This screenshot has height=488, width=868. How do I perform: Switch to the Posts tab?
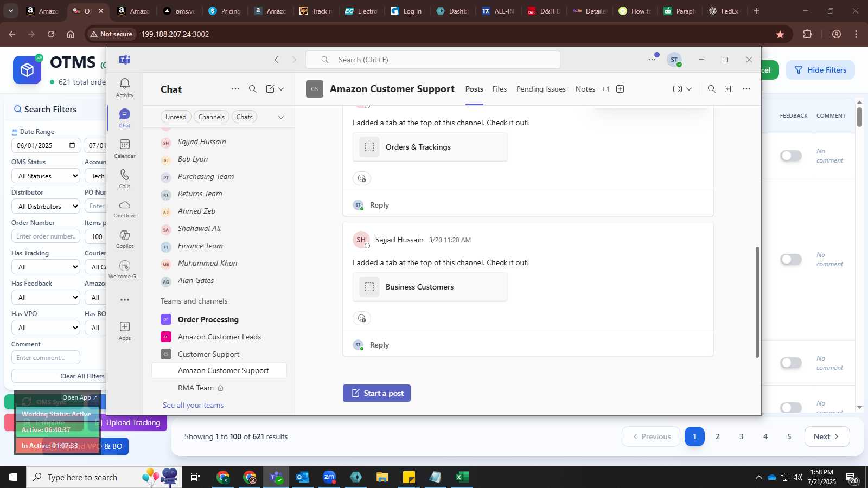[474, 89]
